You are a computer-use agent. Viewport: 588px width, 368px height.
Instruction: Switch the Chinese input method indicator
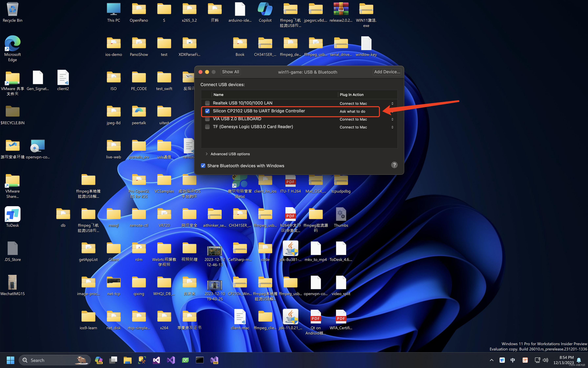pyautogui.click(x=513, y=360)
